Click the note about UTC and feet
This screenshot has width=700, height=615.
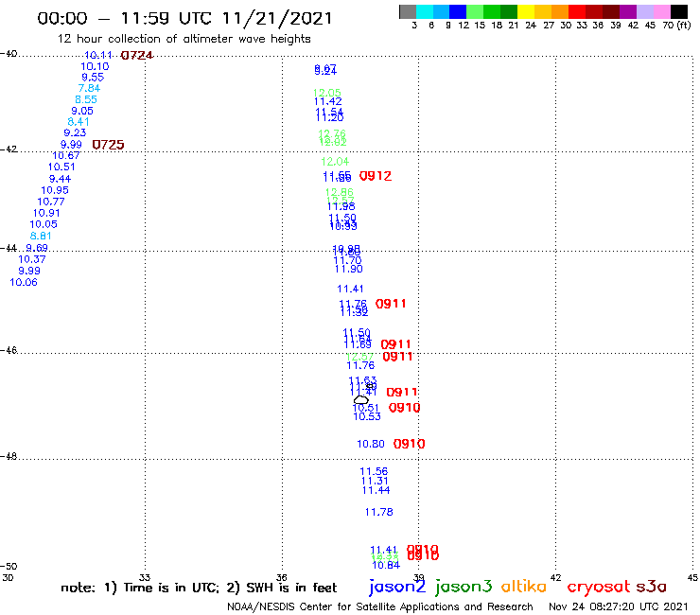pos(199,588)
